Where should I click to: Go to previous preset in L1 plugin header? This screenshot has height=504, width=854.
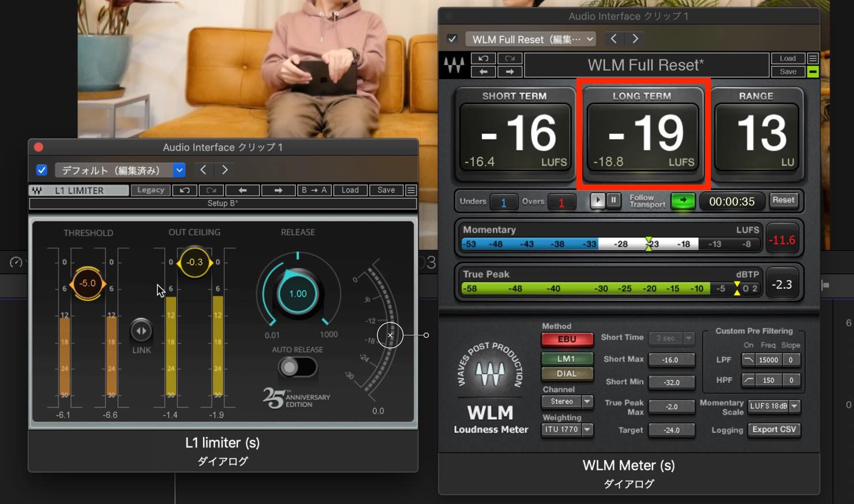click(203, 170)
